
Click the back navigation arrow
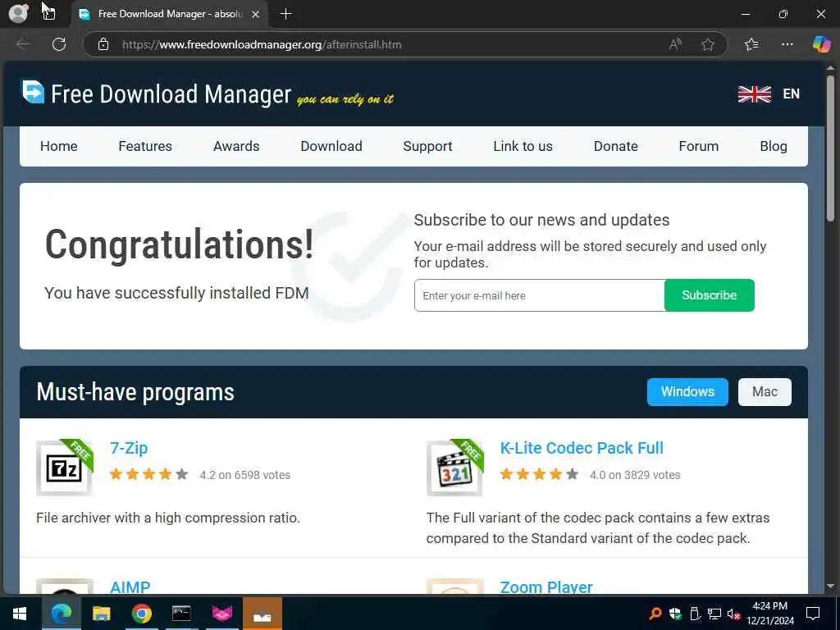pyautogui.click(x=23, y=44)
